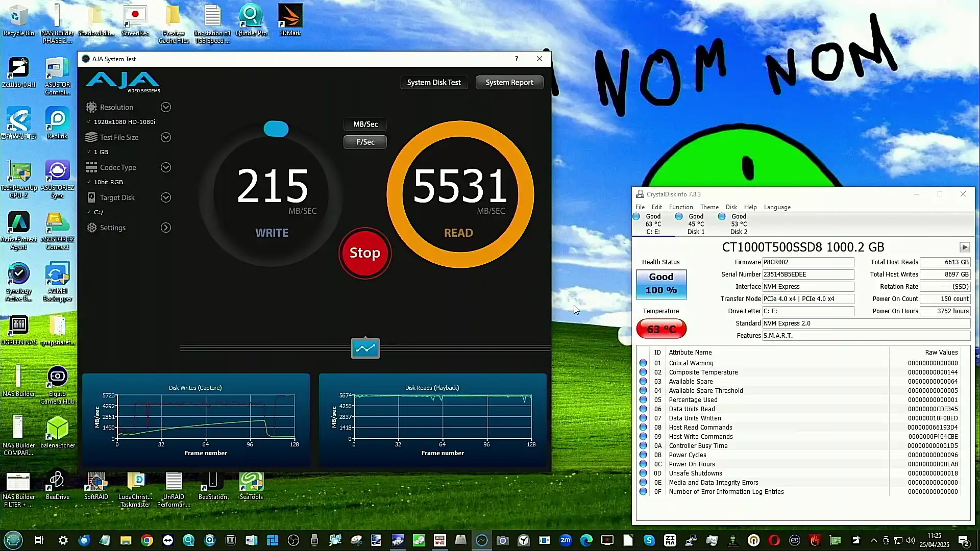This screenshot has width=980, height=551.
Task: Select the C: E: disk in CrystalDiskInfo
Action: tap(653, 224)
